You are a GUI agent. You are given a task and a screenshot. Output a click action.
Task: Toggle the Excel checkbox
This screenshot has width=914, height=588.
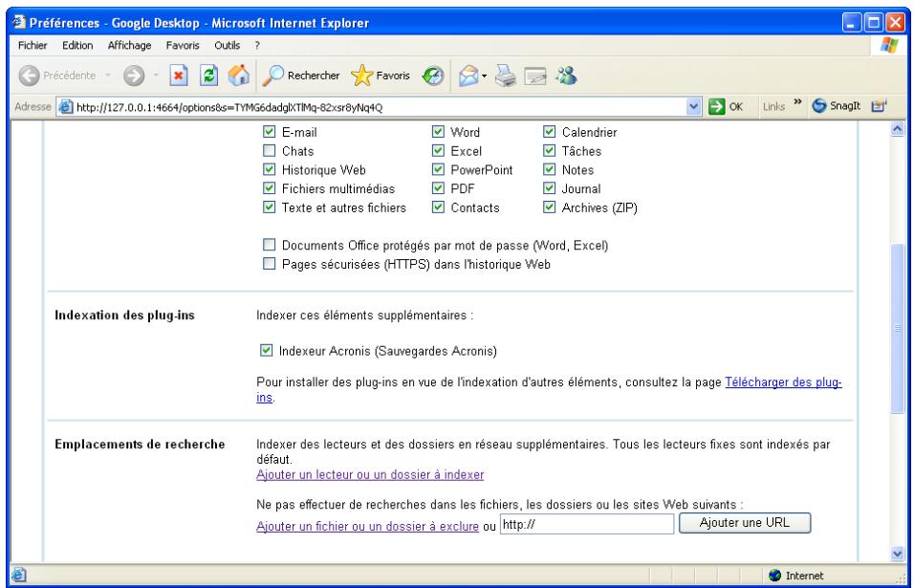438,151
